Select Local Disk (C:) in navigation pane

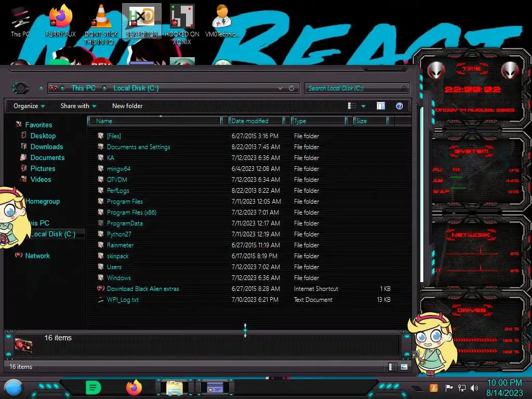(x=54, y=234)
